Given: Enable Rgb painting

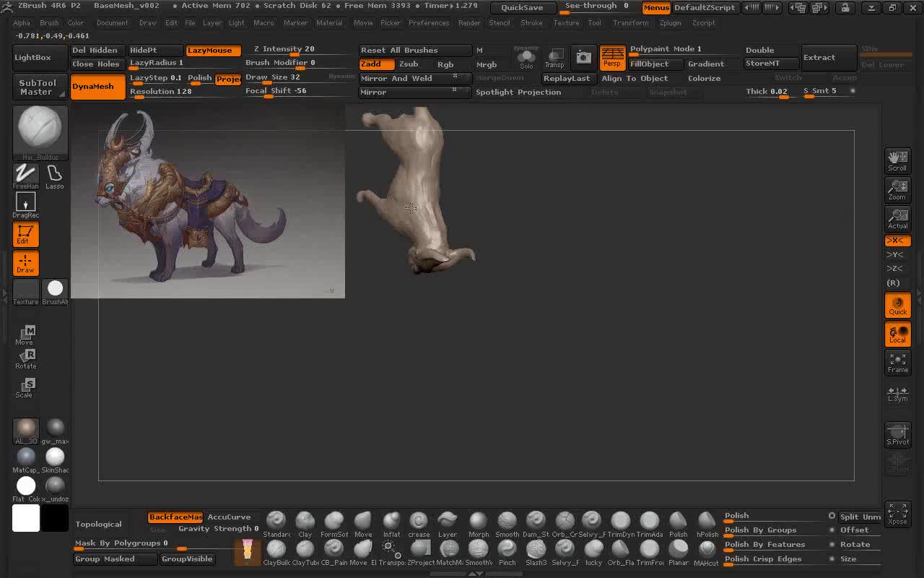Looking at the screenshot, I should point(445,64).
